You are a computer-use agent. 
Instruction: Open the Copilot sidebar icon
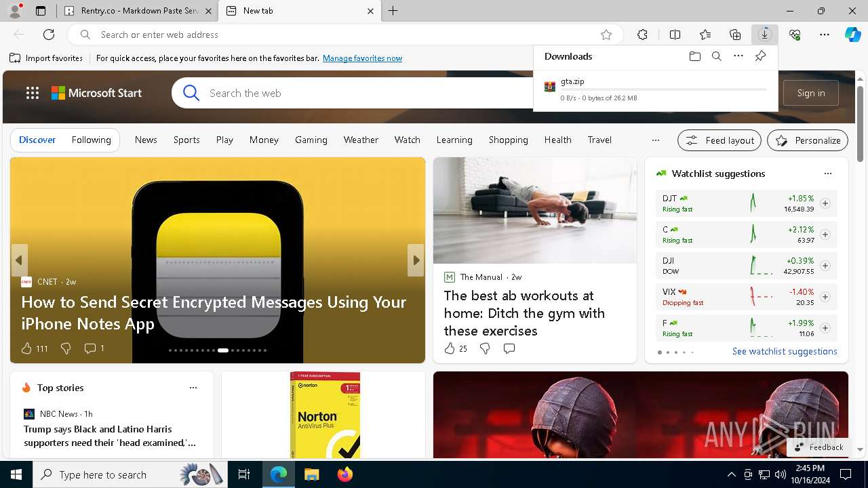coord(852,35)
